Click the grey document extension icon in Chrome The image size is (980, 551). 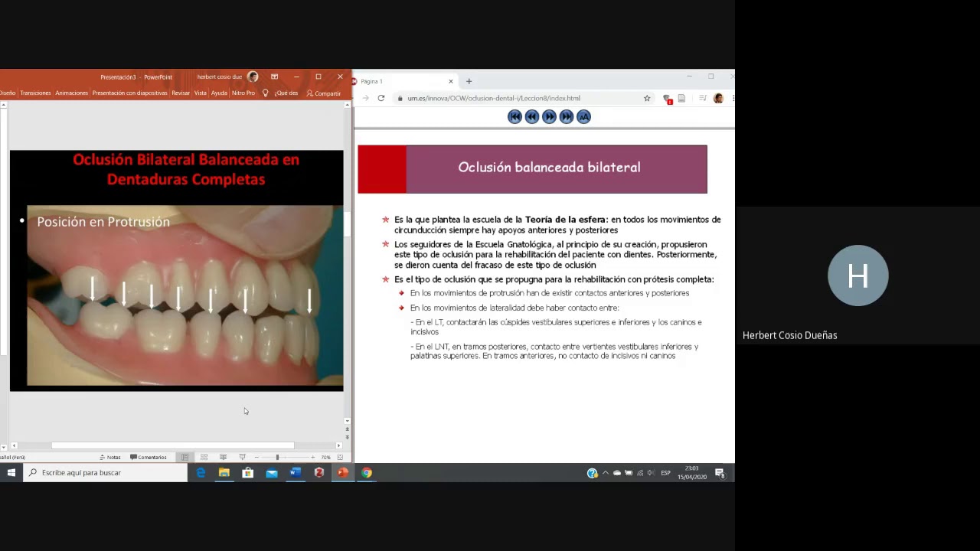click(681, 98)
